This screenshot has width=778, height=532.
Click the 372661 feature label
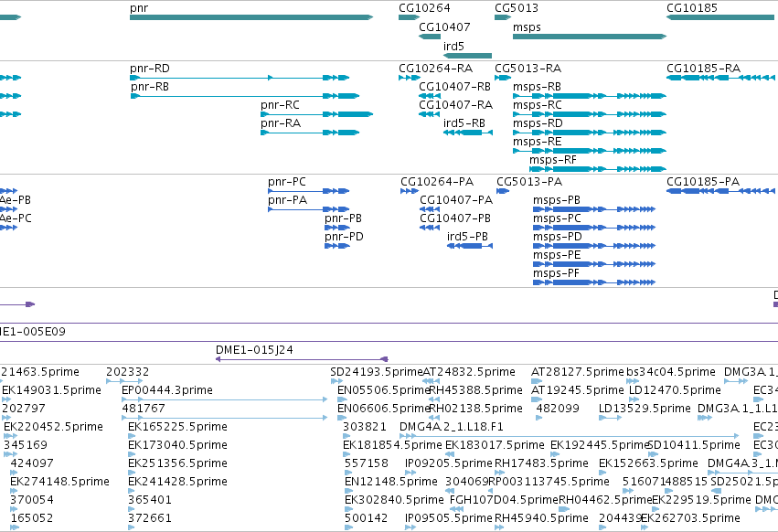(150, 518)
